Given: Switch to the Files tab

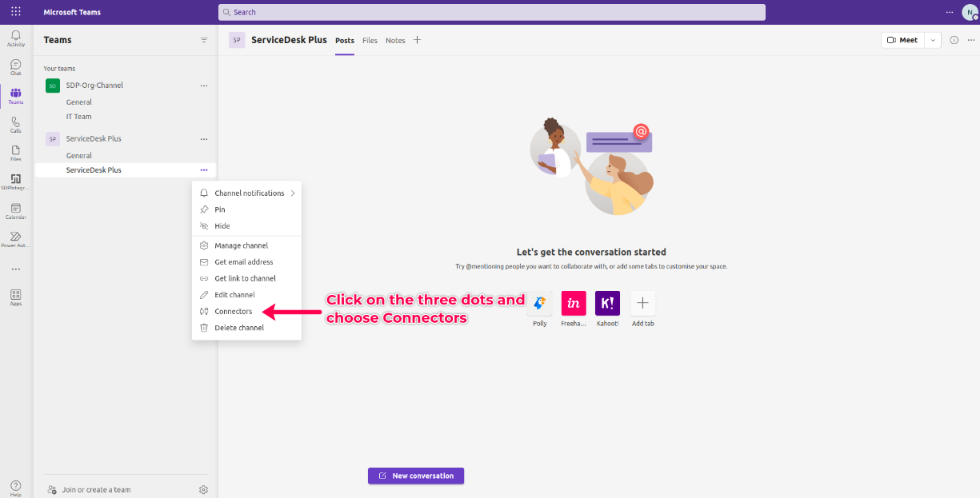Looking at the screenshot, I should pyautogui.click(x=370, y=41).
